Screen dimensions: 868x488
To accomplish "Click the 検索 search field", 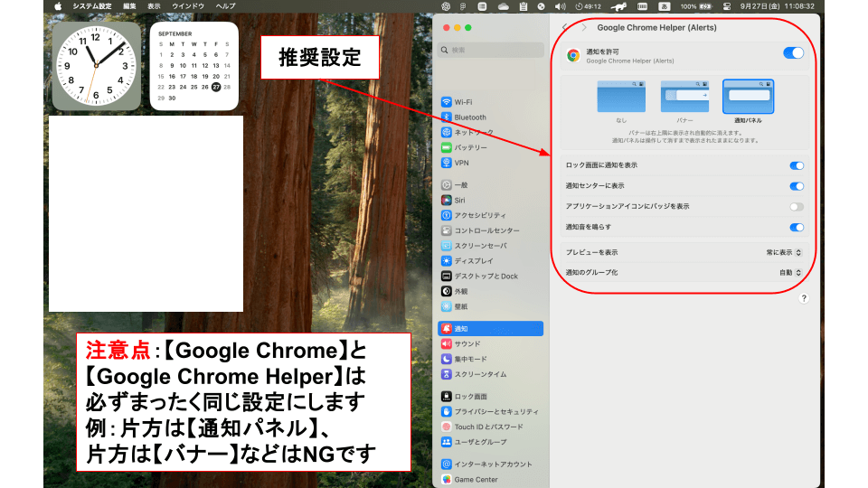I will pos(493,51).
